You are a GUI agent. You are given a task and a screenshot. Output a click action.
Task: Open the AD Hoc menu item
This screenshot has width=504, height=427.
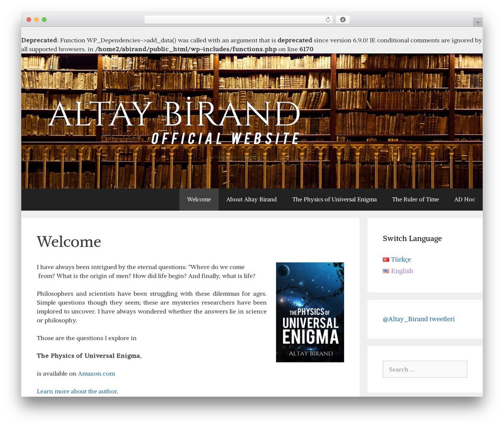coord(465,199)
